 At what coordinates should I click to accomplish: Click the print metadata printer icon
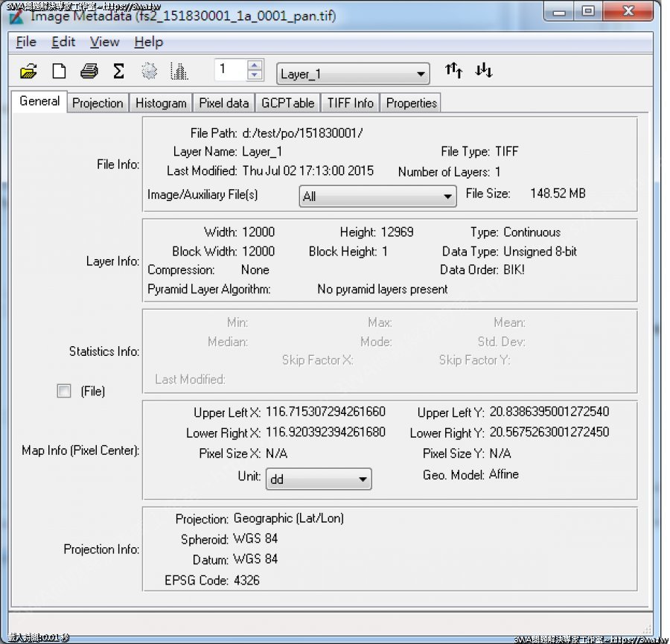[89, 71]
